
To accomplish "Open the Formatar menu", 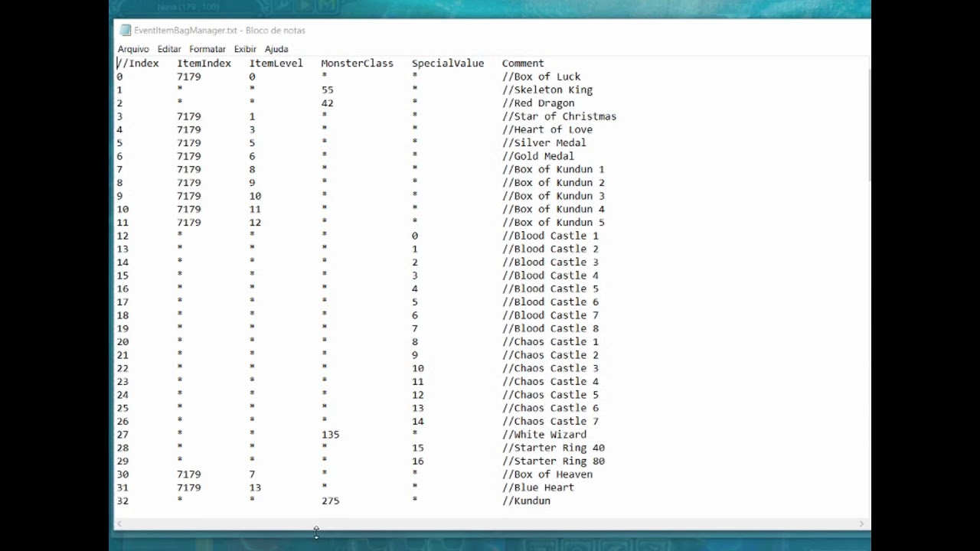I will pos(207,49).
